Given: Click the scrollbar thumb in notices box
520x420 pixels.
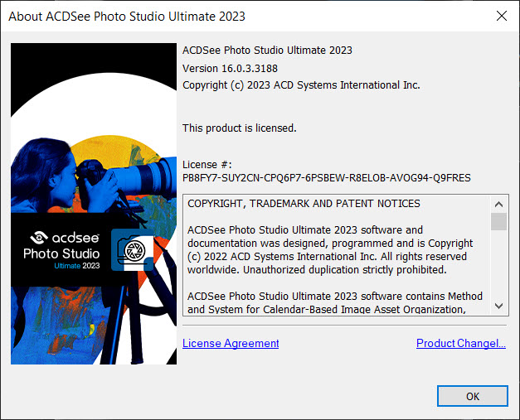Looking at the screenshot, I should (498, 221).
